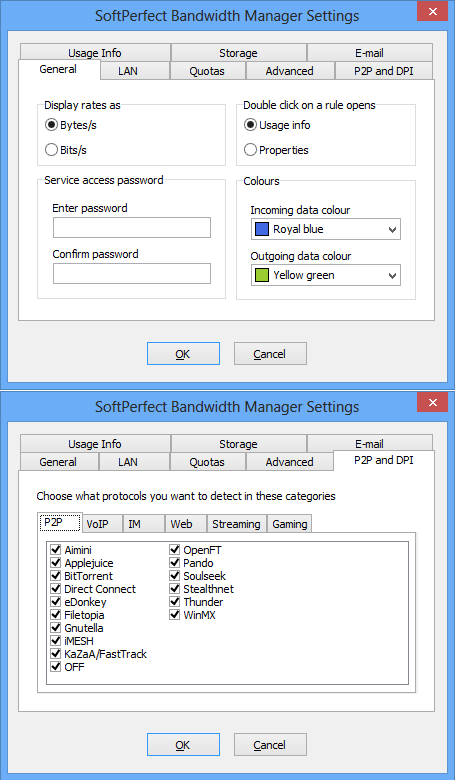Uncheck the Stealthnet protocol
The height and width of the screenshot is (780, 455).
click(x=175, y=588)
